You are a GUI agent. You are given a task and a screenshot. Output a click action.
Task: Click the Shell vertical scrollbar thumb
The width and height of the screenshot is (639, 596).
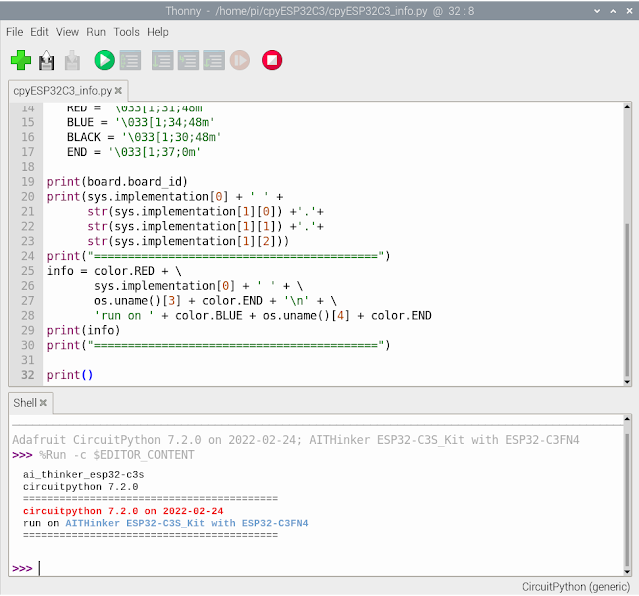click(627, 499)
